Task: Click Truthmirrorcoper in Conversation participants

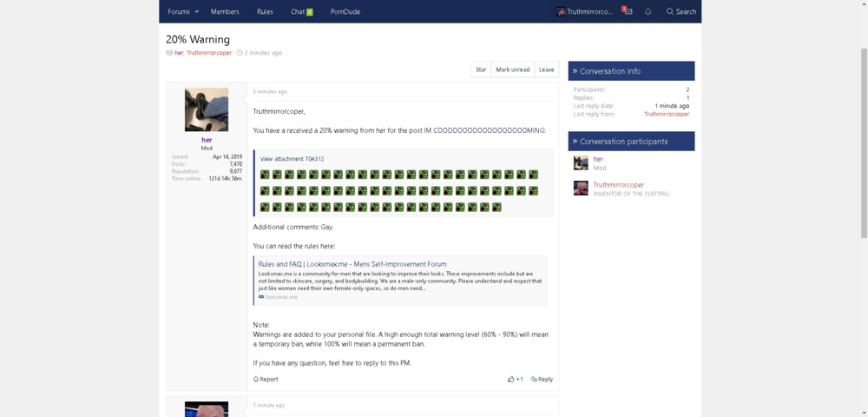Action: tap(619, 185)
